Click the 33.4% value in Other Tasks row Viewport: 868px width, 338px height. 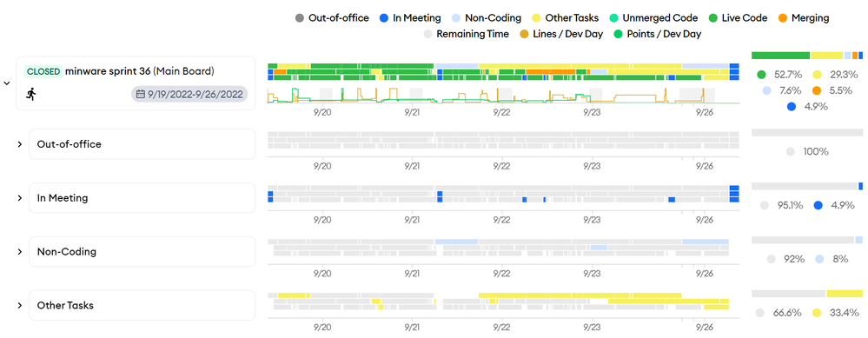844,313
